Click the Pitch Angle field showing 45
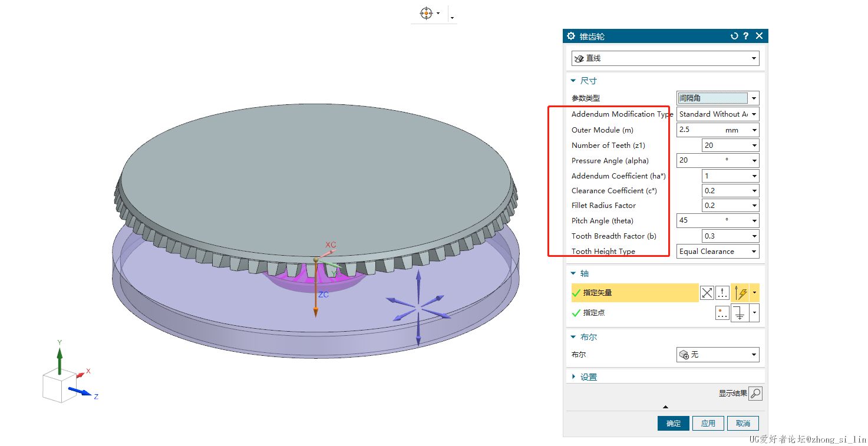 click(x=700, y=220)
